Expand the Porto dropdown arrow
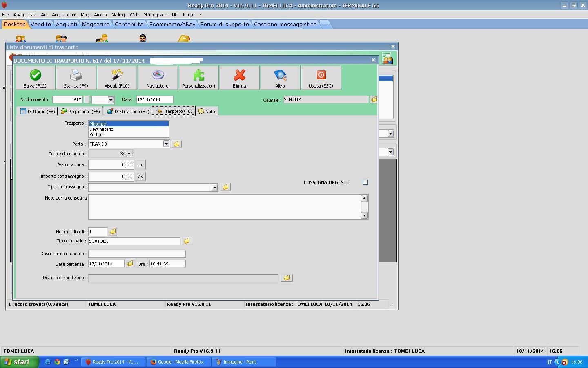 [x=166, y=144]
